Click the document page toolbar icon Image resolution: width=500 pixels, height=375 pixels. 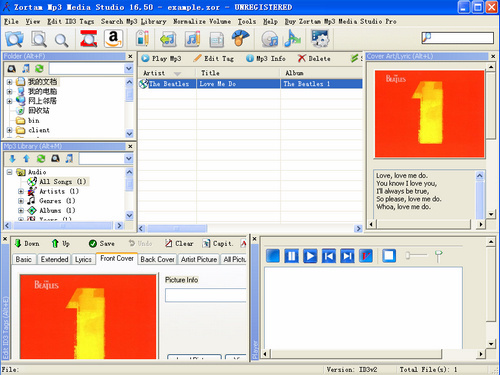[217, 40]
